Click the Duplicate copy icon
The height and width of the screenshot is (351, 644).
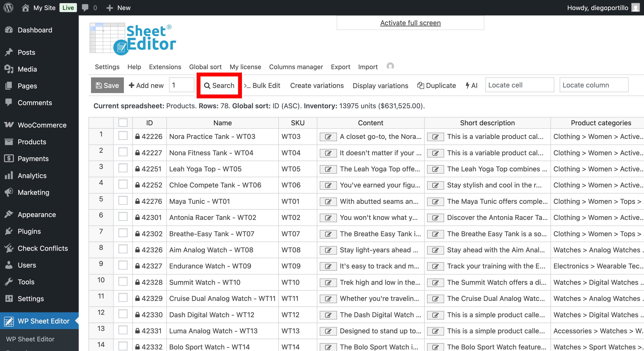coord(421,85)
